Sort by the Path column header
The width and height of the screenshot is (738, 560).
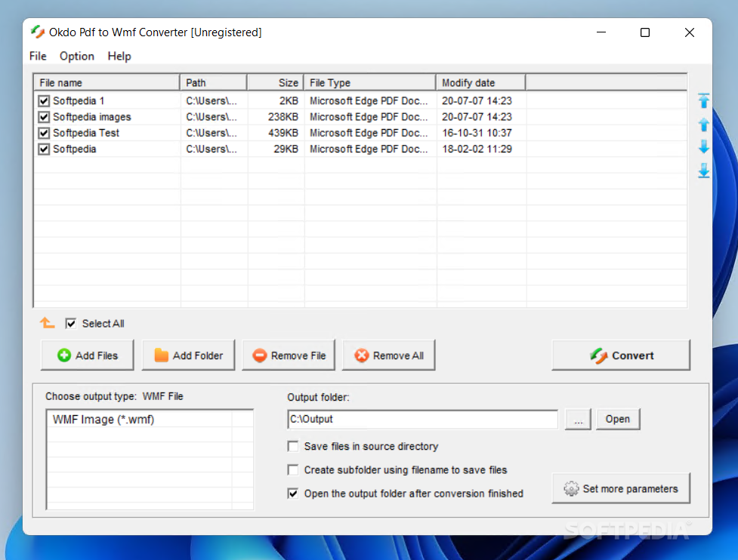[x=214, y=83]
